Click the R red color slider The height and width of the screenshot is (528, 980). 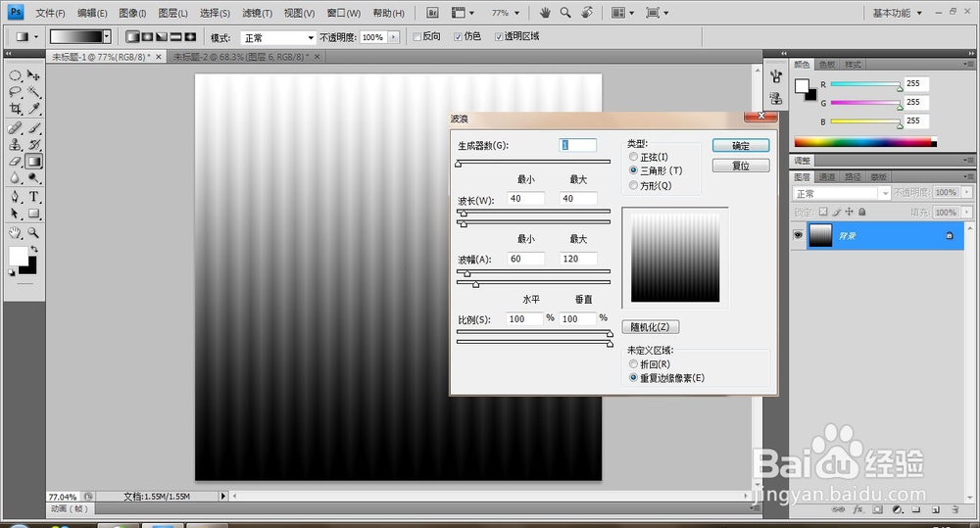(x=865, y=85)
